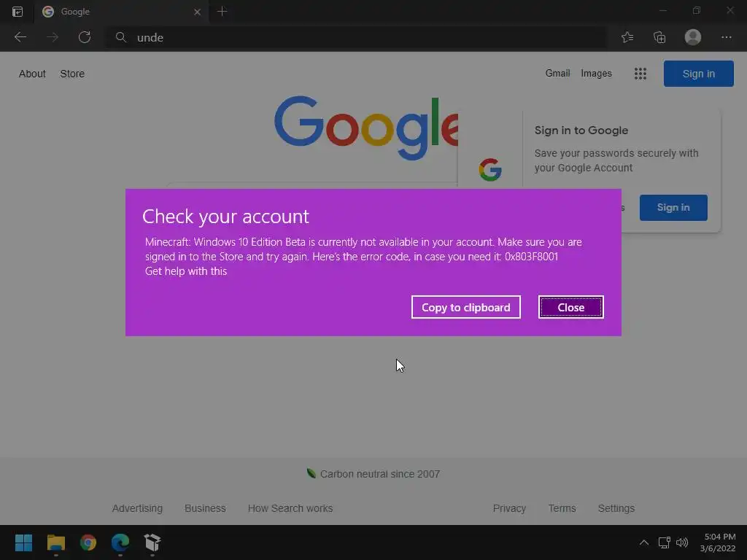The image size is (747, 560).
Task: Expand the hidden system tray icons chevron
Action: tap(643, 542)
